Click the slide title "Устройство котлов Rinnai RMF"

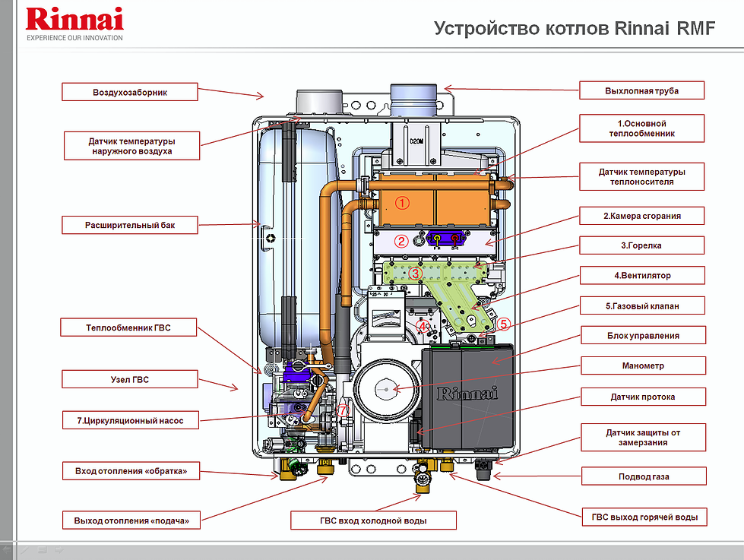click(x=574, y=29)
